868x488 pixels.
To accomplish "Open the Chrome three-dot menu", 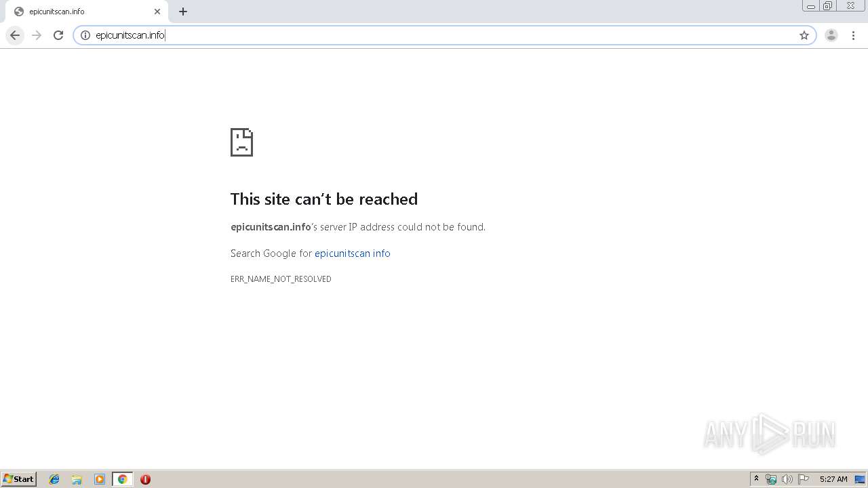I will 853,35.
